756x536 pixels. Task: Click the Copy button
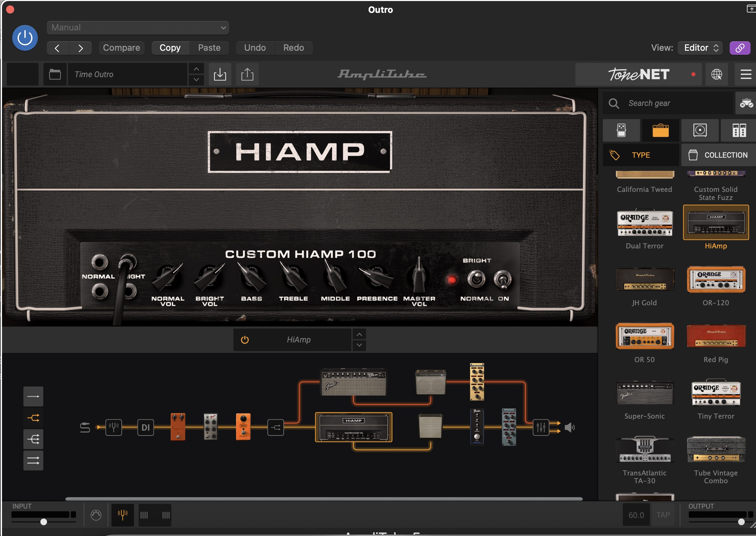(170, 48)
